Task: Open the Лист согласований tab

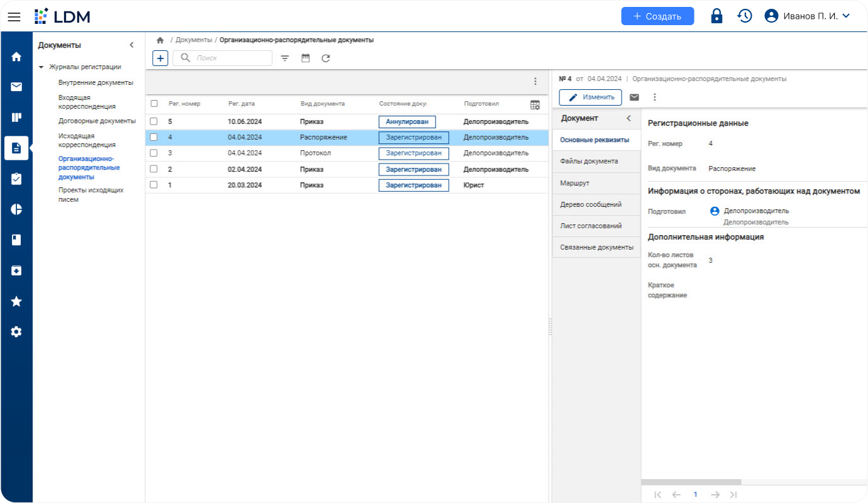Action: coord(591,226)
